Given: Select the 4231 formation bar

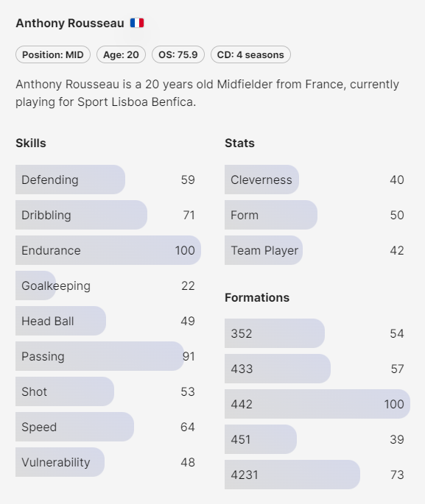Looking at the screenshot, I should (x=317, y=475).
